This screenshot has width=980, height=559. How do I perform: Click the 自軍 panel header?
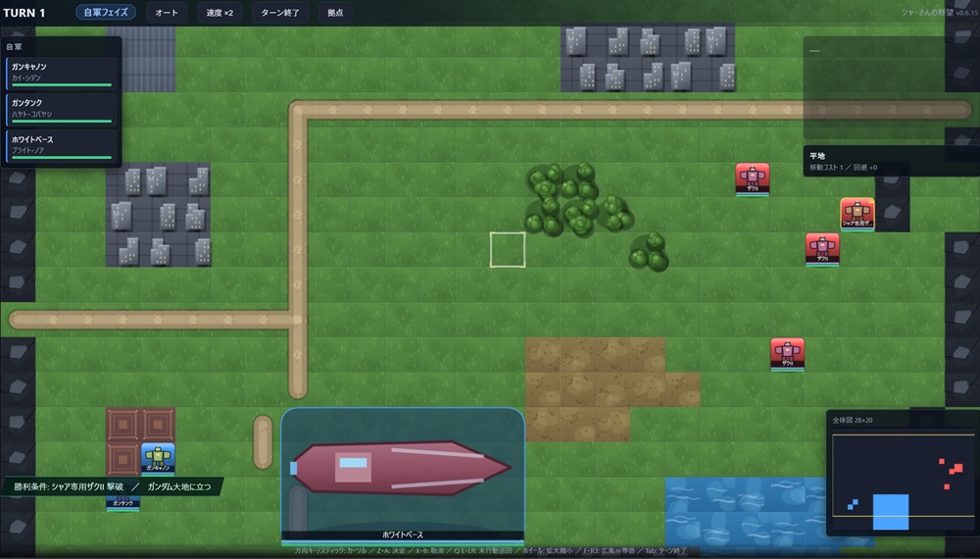tap(15, 47)
